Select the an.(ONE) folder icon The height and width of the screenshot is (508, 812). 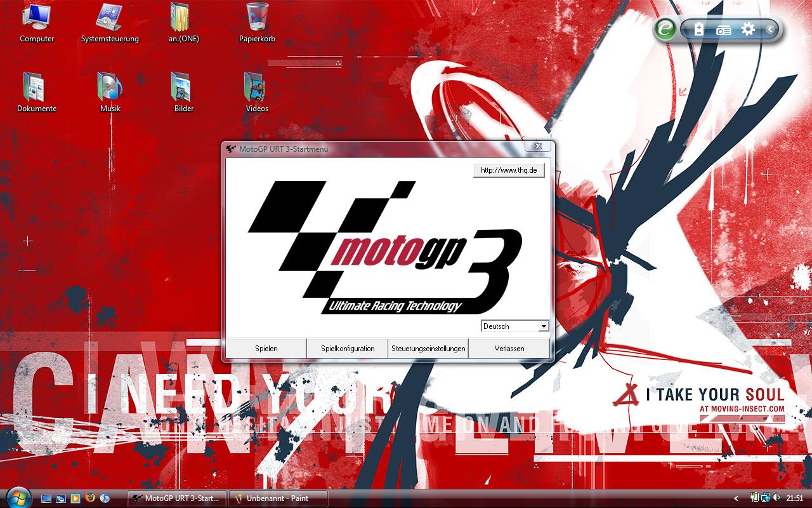click(183, 23)
